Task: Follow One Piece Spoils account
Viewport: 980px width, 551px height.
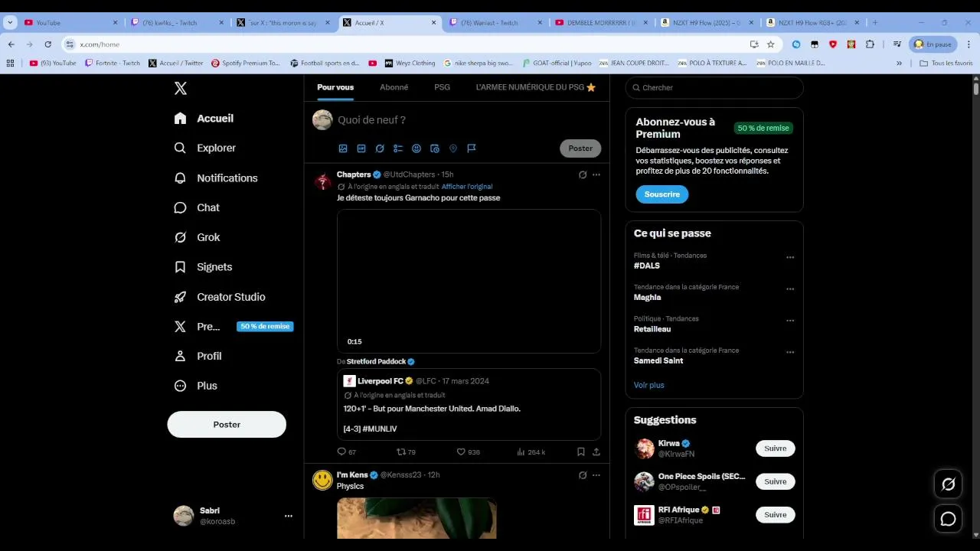Action: (776, 481)
